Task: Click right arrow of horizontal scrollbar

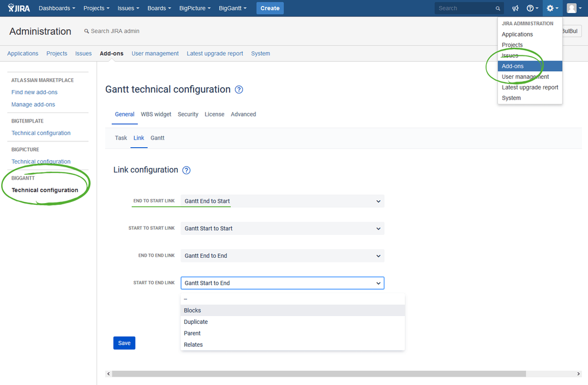Action: click(x=578, y=374)
